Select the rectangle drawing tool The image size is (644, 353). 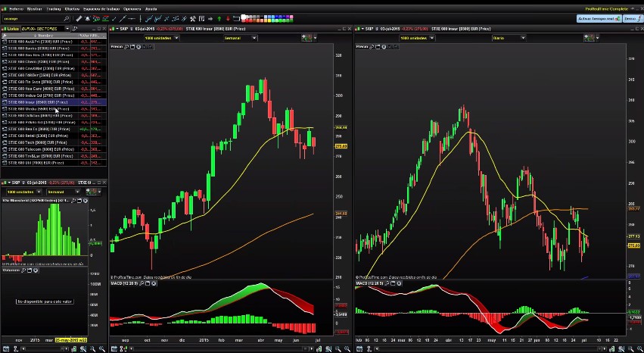pos(236,18)
